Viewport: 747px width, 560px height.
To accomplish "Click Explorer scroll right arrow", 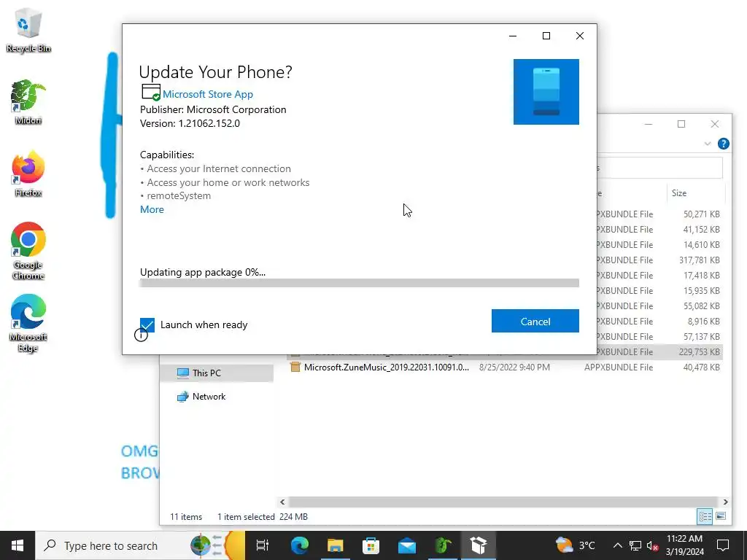I will (x=725, y=502).
